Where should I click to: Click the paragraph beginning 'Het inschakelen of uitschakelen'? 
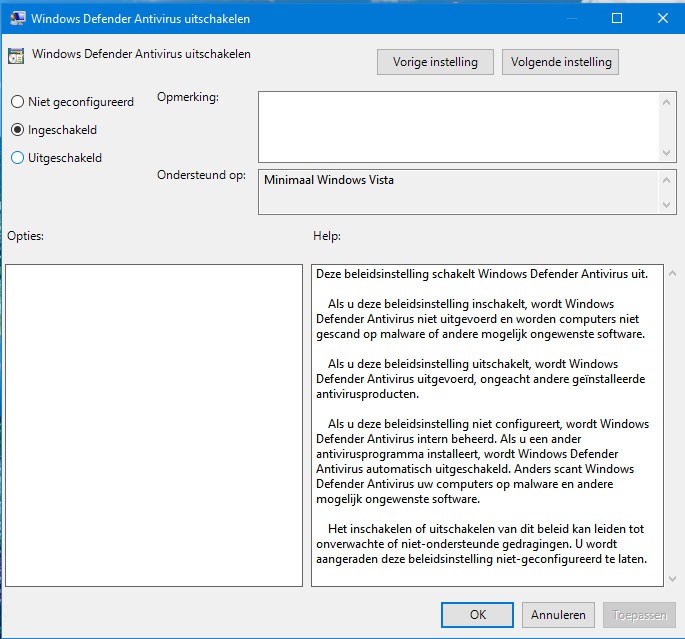[x=481, y=544]
